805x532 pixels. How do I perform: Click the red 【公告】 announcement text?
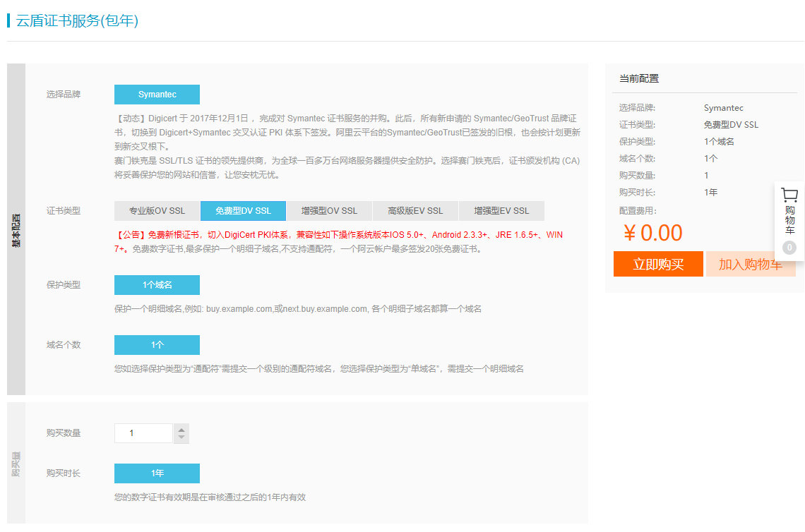coord(339,241)
